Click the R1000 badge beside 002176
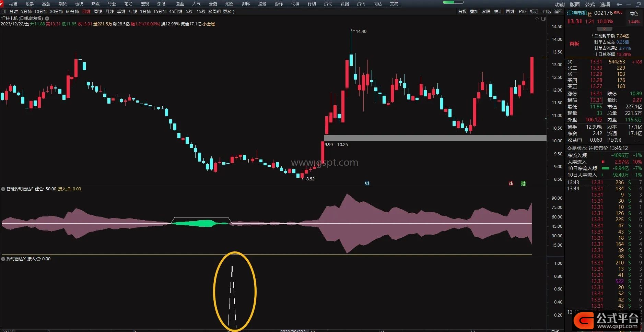The width and height of the screenshot is (644, 332). 618,13
